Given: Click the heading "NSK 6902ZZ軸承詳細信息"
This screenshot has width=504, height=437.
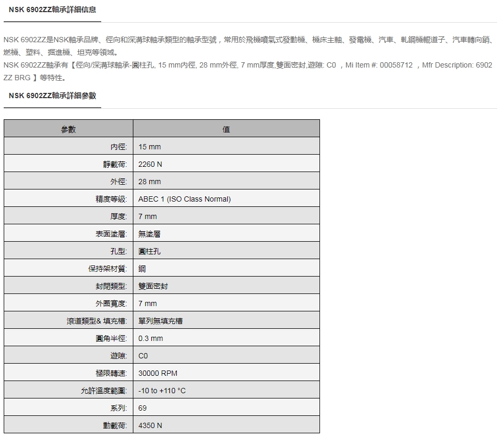Looking at the screenshot, I should [x=52, y=9].
